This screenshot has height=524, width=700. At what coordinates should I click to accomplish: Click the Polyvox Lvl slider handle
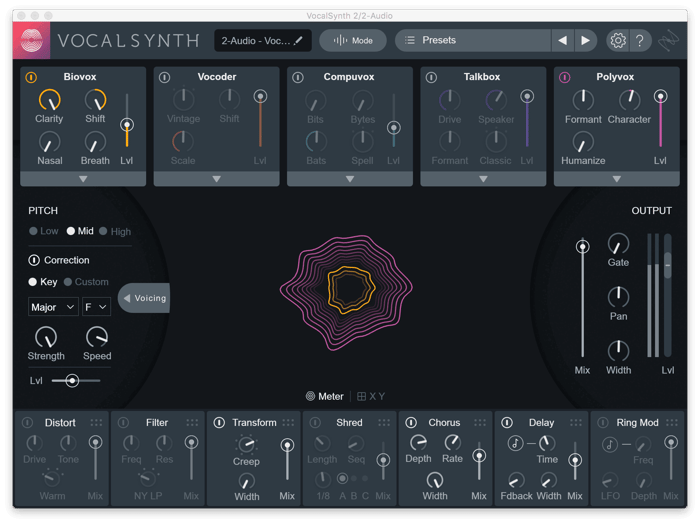[x=661, y=96]
